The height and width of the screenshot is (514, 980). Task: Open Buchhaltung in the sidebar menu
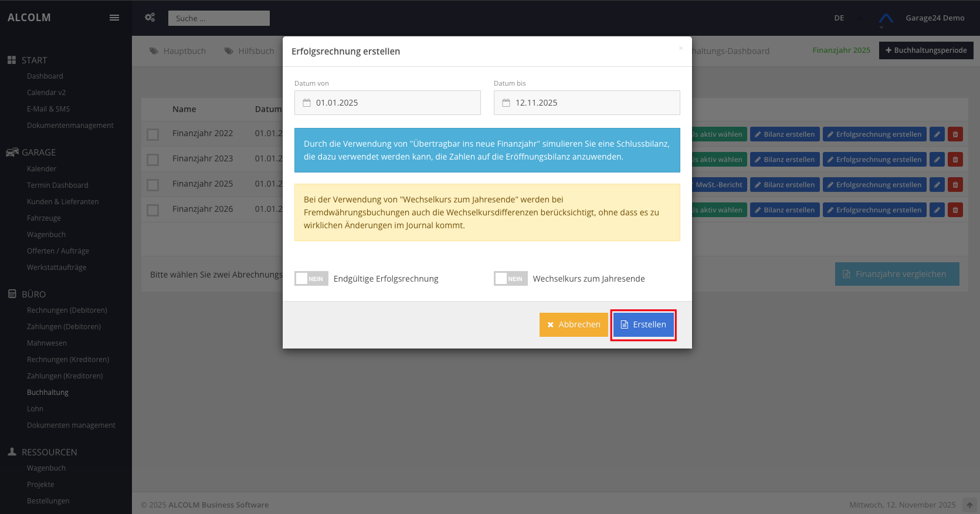point(48,393)
